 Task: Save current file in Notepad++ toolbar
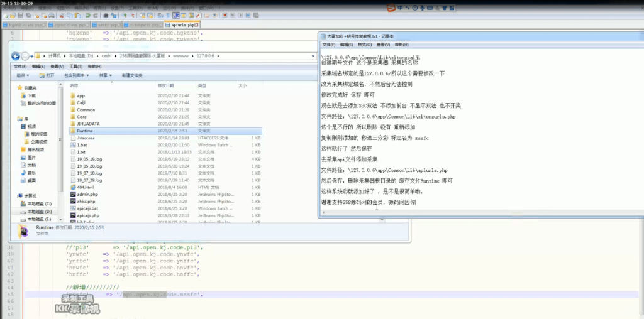tap(21, 15)
